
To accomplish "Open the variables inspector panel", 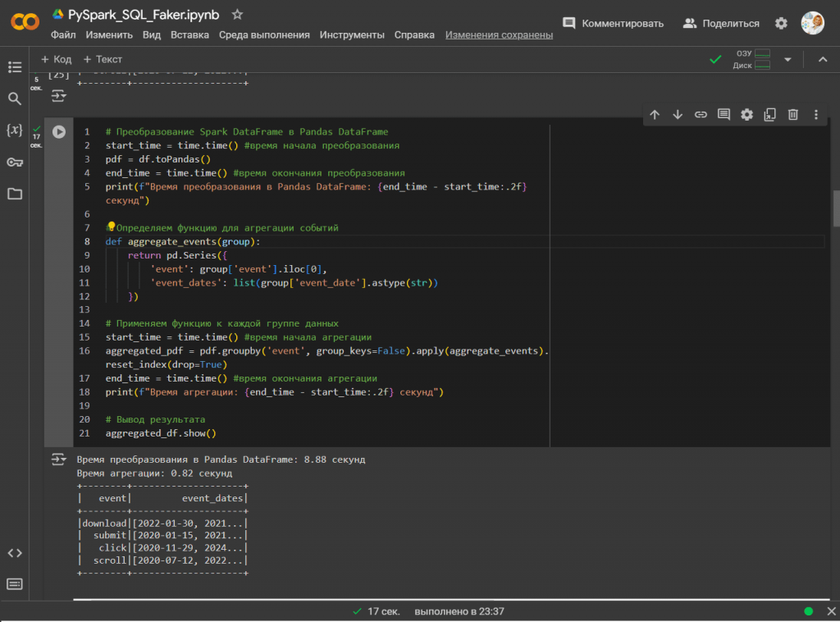I will click(x=14, y=130).
